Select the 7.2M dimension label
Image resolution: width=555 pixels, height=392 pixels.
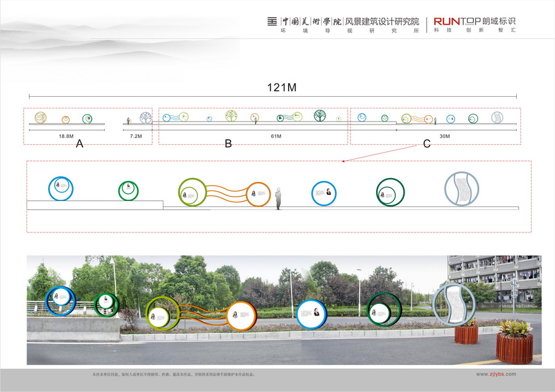point(136,136)
